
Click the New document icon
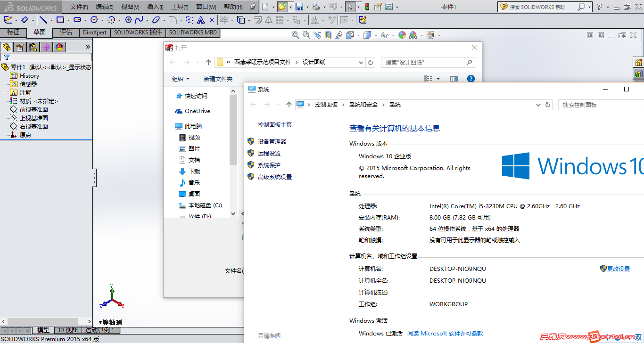coord(265,7)
